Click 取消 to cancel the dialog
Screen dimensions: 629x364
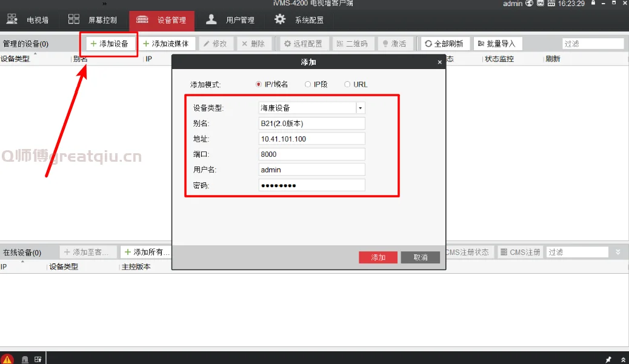(x=421, y=257)
